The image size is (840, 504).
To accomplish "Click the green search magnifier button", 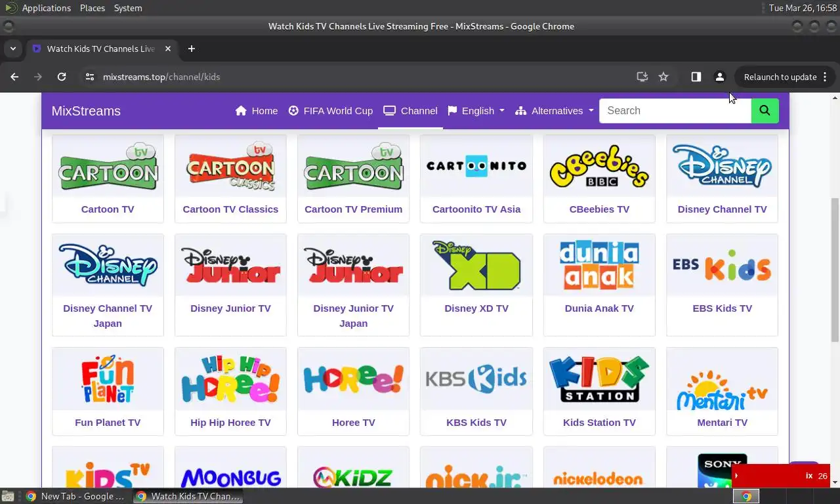I will (x=765, y=111).
